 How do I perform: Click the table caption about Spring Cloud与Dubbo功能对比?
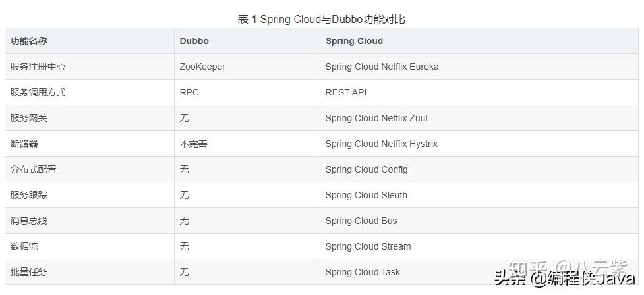coord(321,19)
